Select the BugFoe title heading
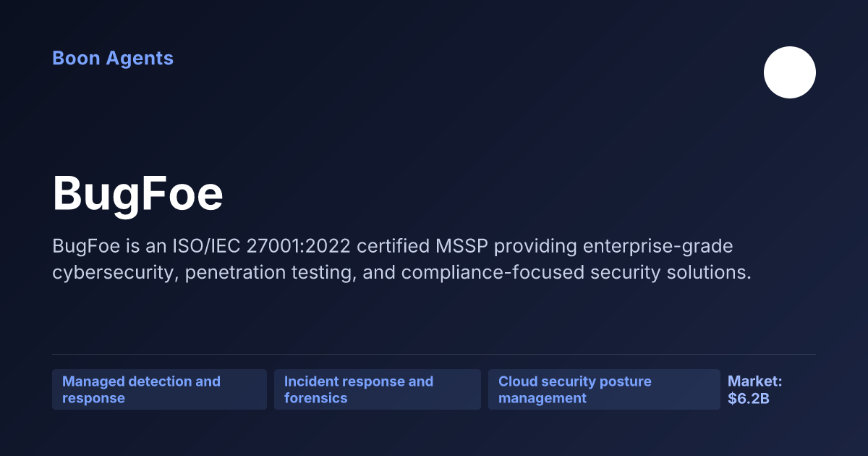868x456 pixels. pos(138,194)
